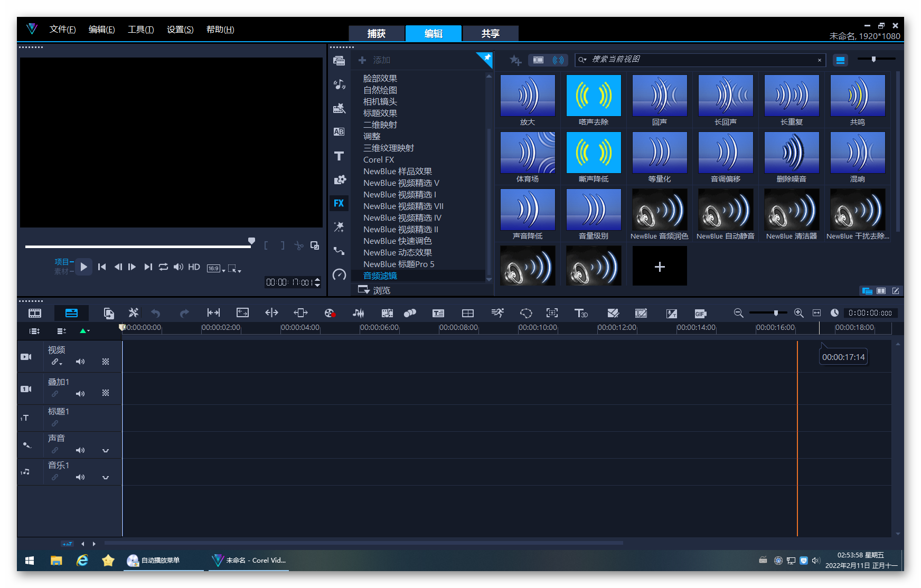921x588 pixels.
Task: Open the Transitions (AB) library icon
Action: 339,132
